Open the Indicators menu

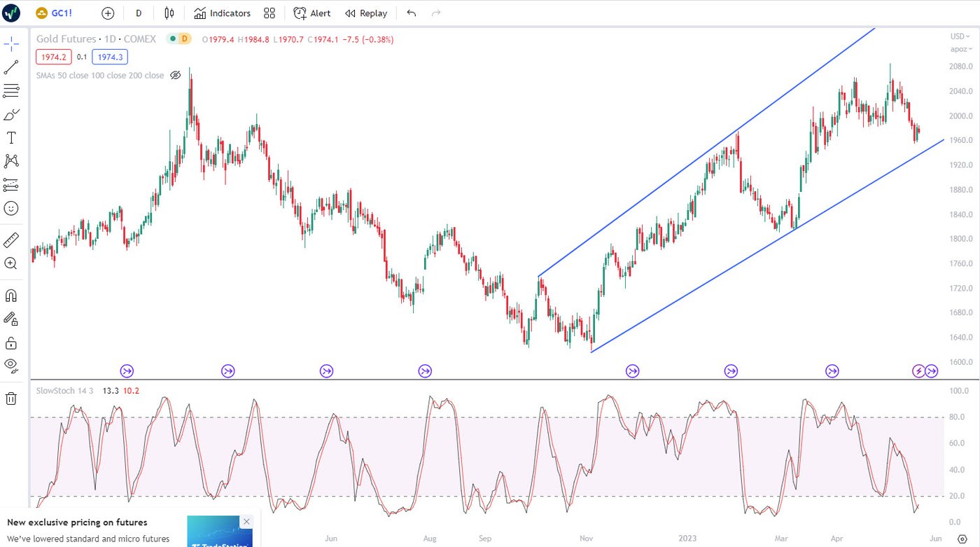222,13
